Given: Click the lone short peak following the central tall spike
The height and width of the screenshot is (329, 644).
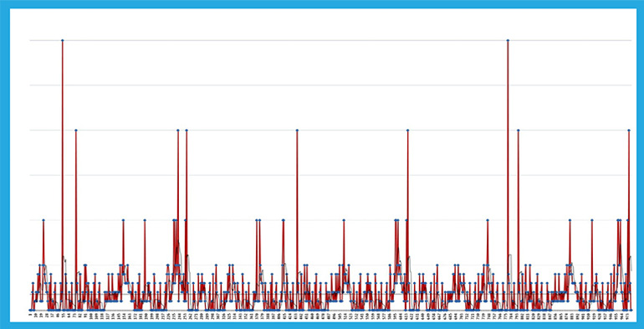Looking at the screenshot, I should coord(344,220).
